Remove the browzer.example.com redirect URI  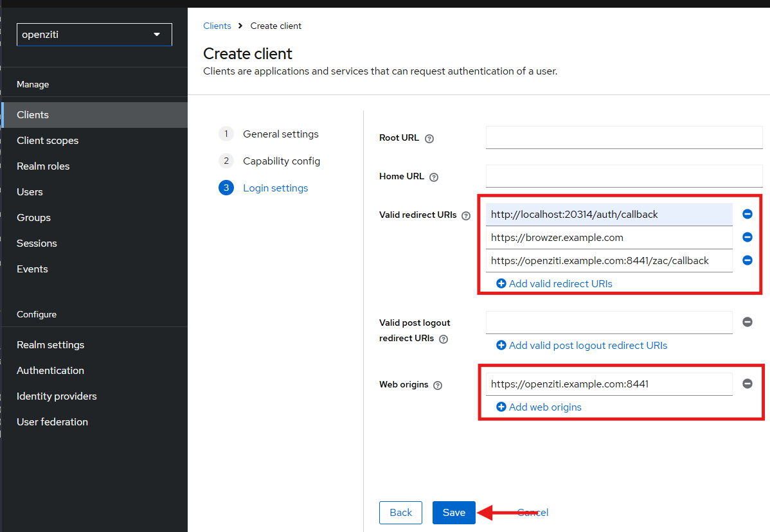click(x=747, y=237)
